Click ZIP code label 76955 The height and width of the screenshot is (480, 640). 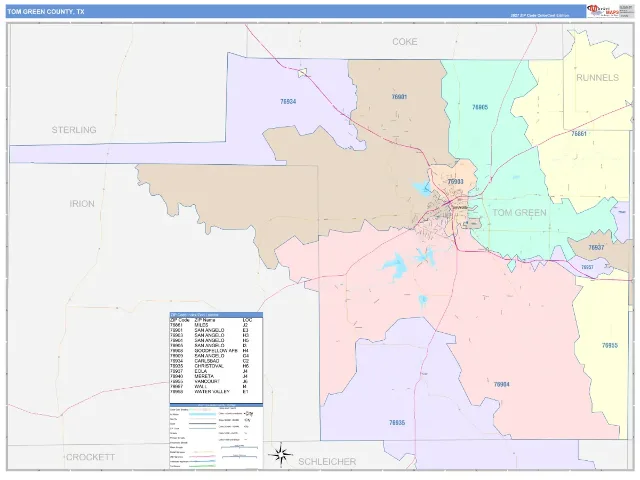(609, 345)
